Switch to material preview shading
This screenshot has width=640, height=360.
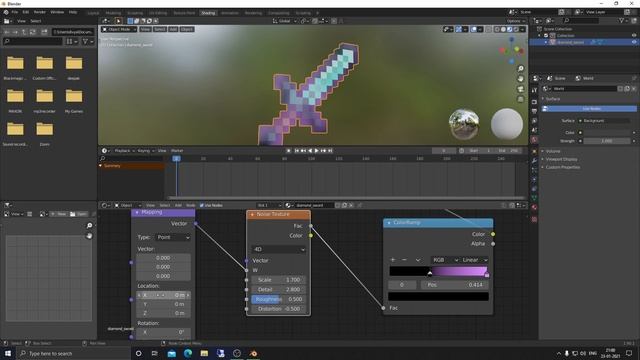[x=509, y=29]
